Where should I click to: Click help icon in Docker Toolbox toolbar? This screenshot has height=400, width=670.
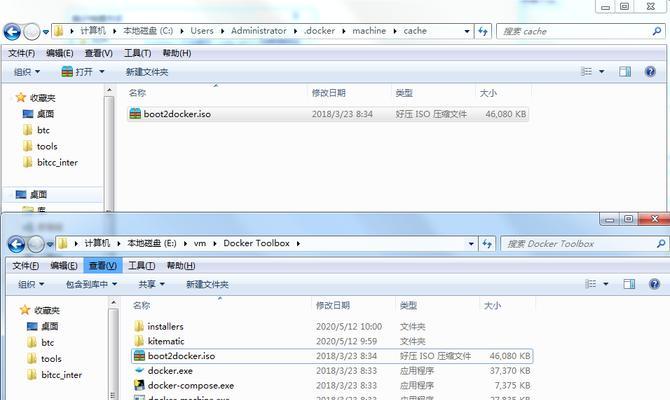(x=654, y=284)
